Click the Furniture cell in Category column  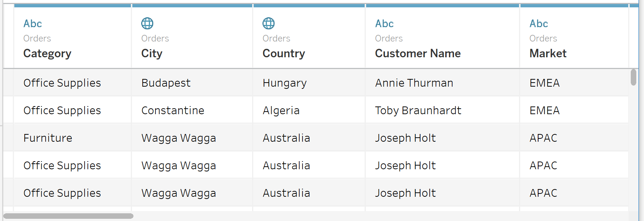click(48, 138)
